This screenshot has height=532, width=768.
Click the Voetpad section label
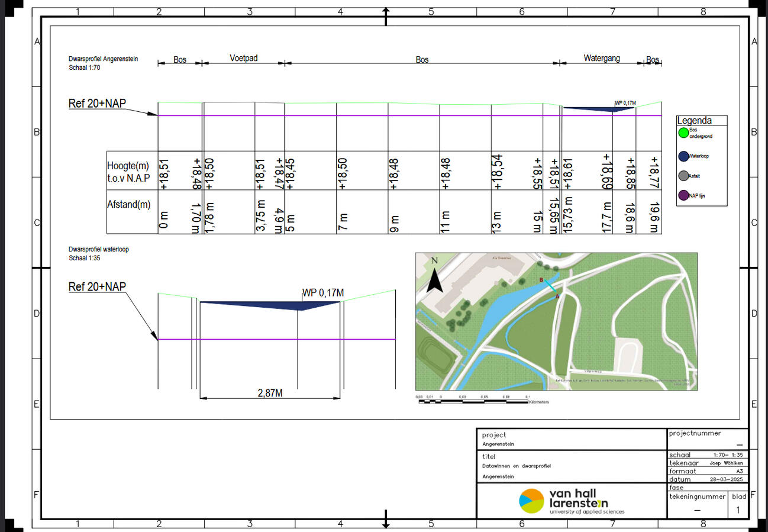tap(244, 58)
